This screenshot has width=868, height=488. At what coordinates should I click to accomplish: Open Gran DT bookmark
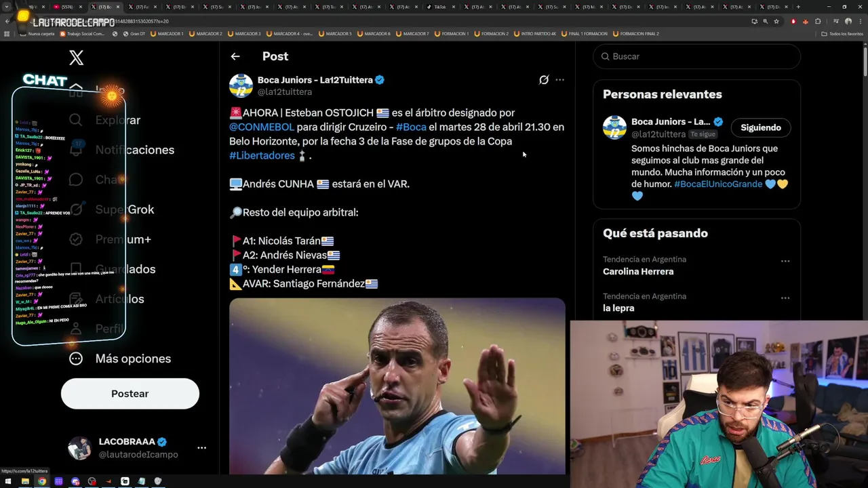(133, 33)
